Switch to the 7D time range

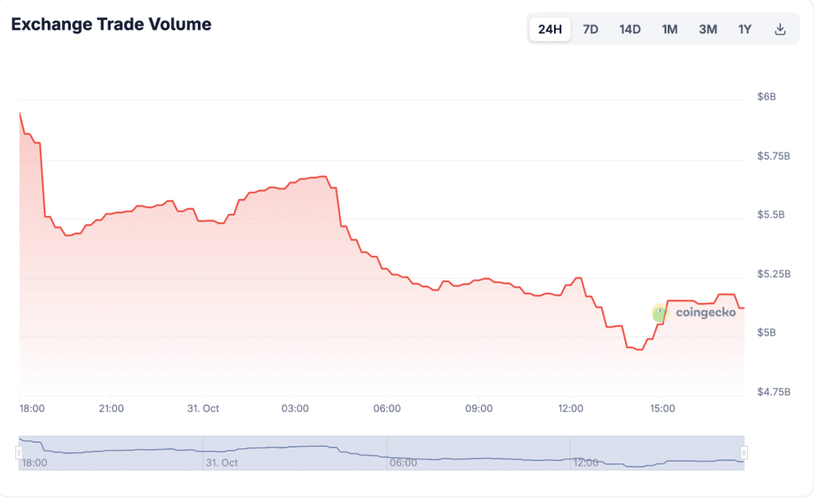590,29
